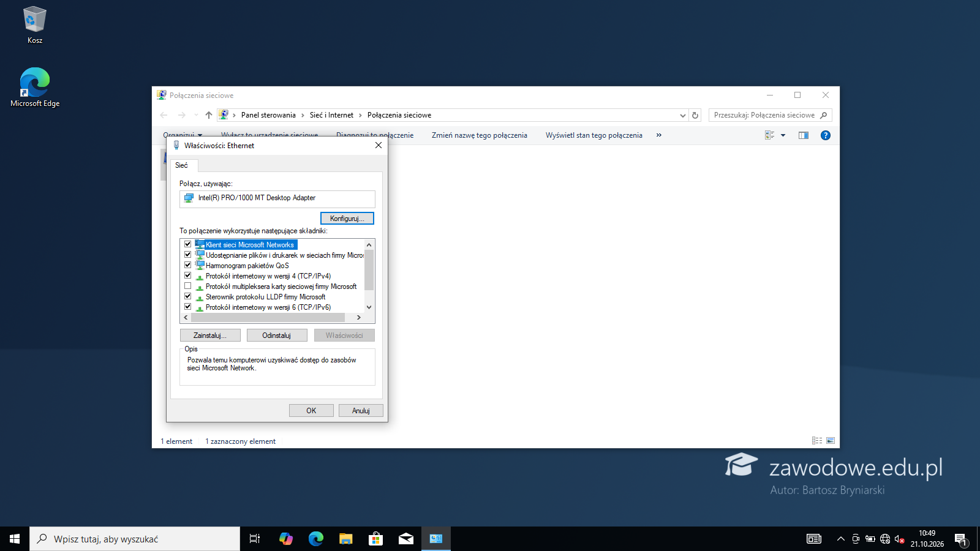Launch Copilot from the taskbar
This screenshot has height=551, width=980.
coord(285,539)
